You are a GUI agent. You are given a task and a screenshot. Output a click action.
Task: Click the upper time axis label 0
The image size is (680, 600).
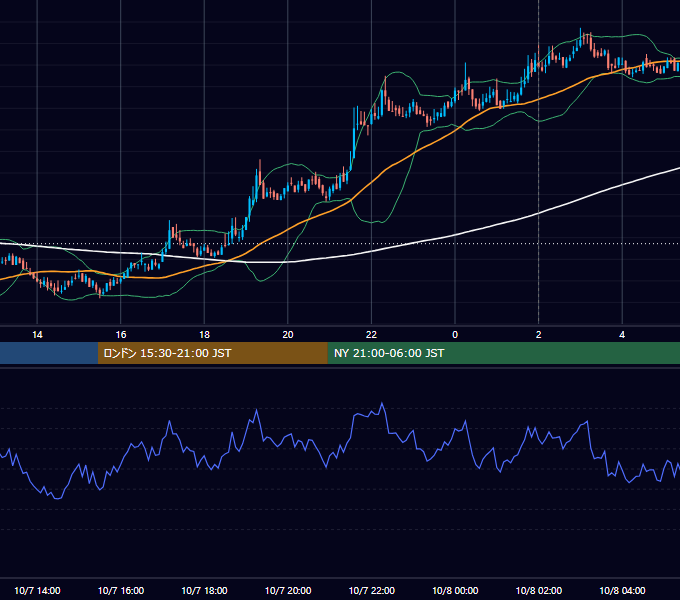coord(455,335)
